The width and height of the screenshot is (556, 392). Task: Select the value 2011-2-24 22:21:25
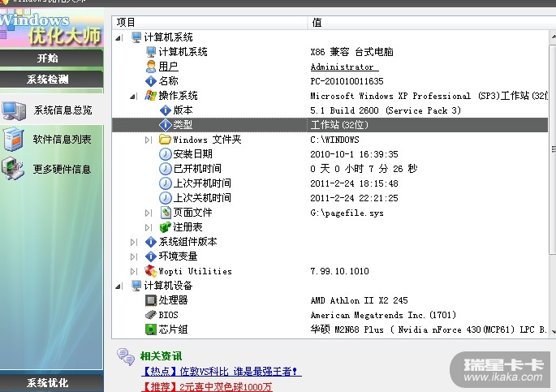click(354, 198)
